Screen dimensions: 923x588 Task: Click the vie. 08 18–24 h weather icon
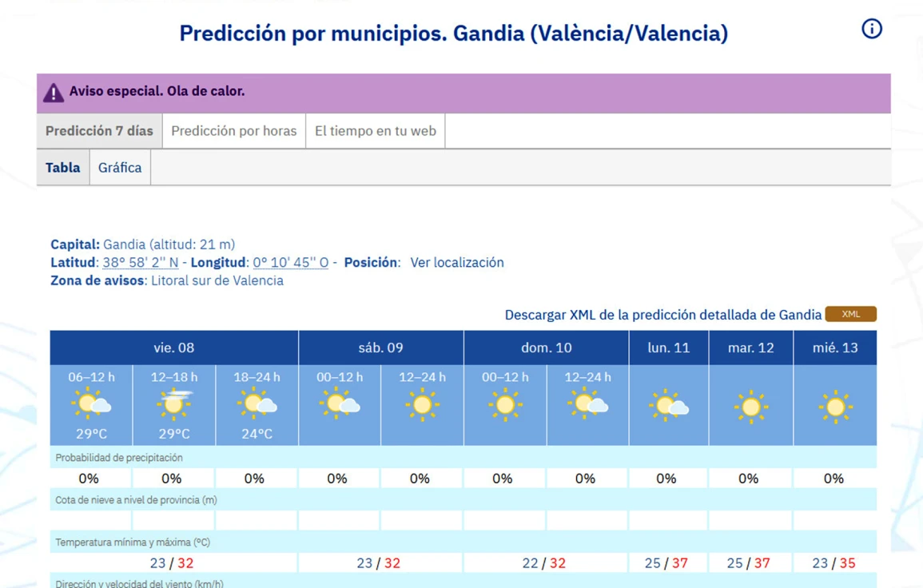pyautogui.click(x=257, y=403)
